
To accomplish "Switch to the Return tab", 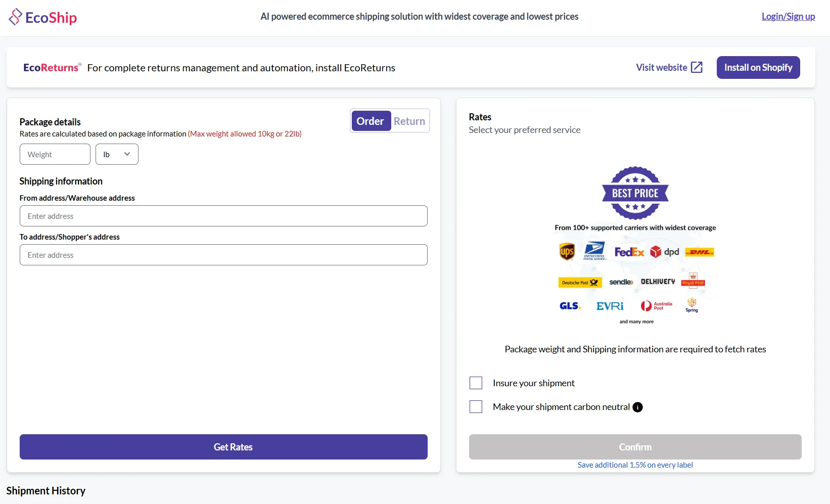I will [409, 121].
